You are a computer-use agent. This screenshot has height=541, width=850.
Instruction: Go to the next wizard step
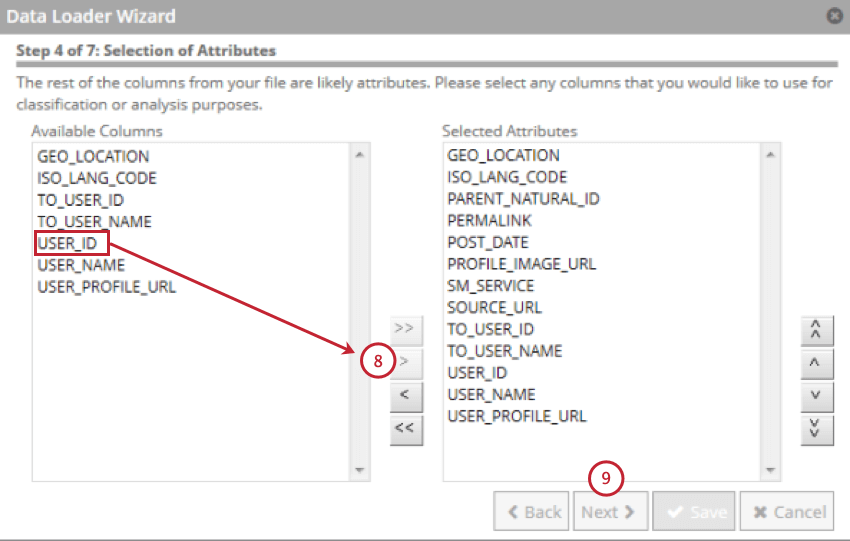point(609,512)
